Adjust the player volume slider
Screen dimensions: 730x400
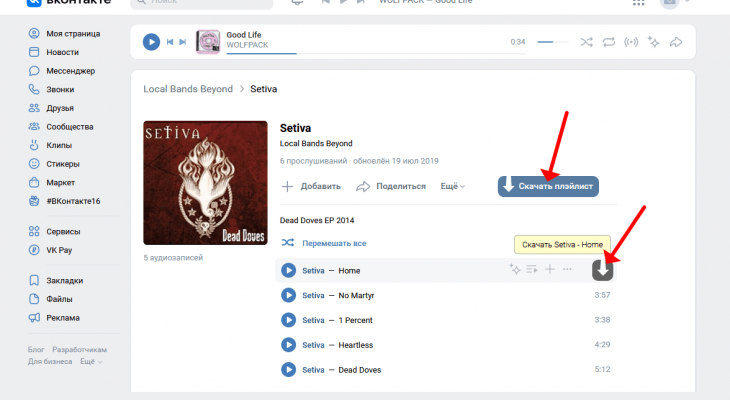pyautogui.click(x=553, y=42)
